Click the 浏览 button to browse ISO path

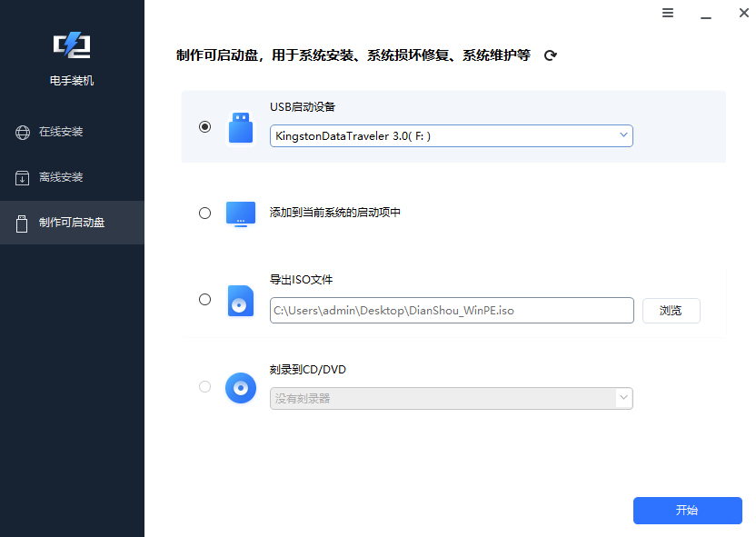(x=671, y=310)
